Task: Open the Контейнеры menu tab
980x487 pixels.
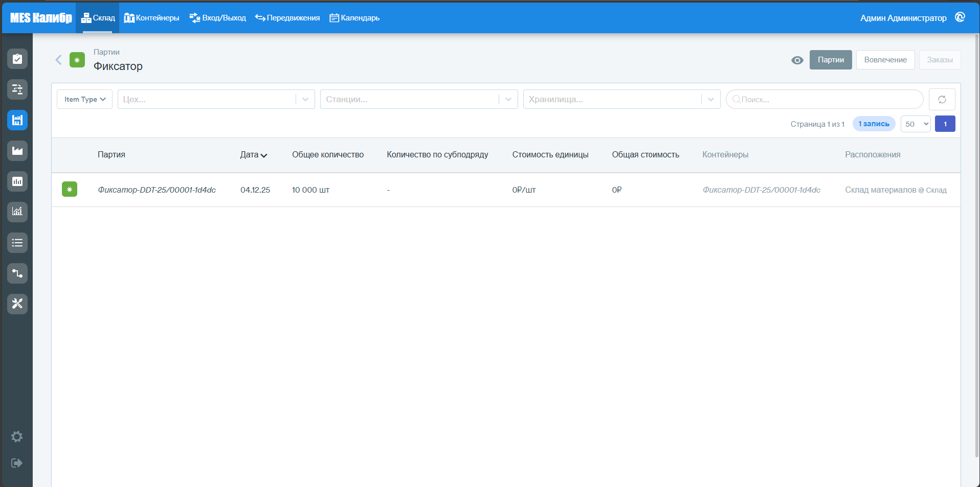Action: pyautogui.click(x=151, y=18)
